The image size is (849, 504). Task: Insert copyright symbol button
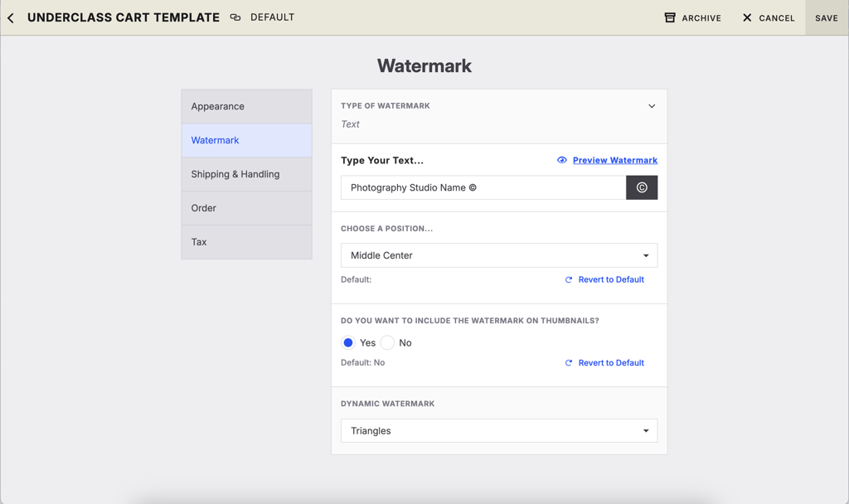(x=642, y=187)
